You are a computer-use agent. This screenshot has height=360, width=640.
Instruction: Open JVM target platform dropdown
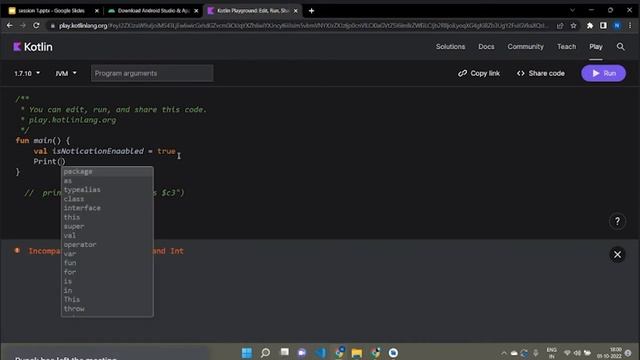(x=66, y=73)
